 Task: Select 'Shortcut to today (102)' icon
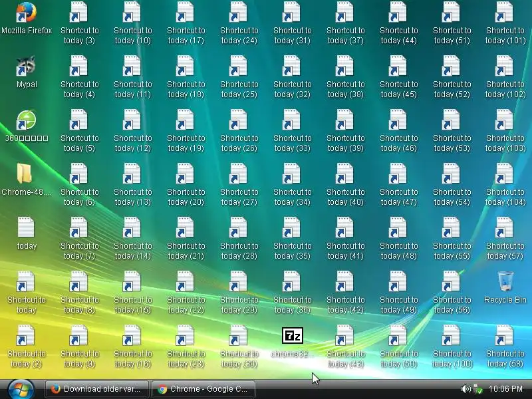coord(505,77)
